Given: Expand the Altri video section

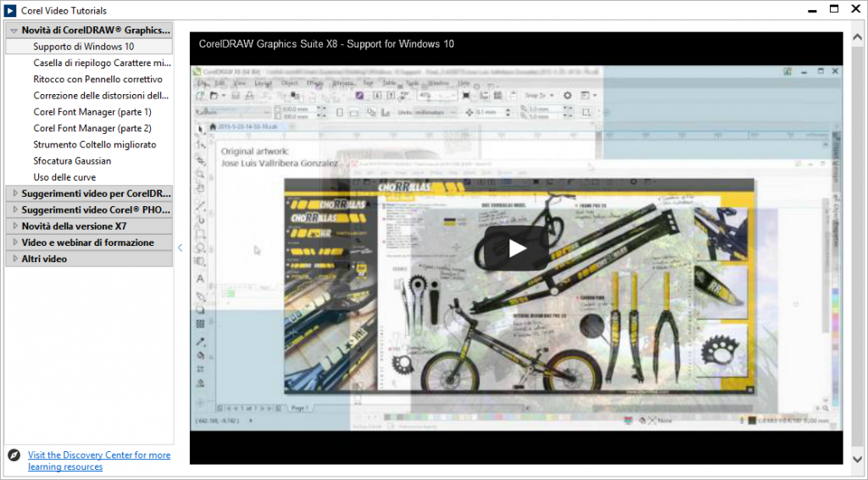Looking at the screenshot, I should [x=15, y=259].
